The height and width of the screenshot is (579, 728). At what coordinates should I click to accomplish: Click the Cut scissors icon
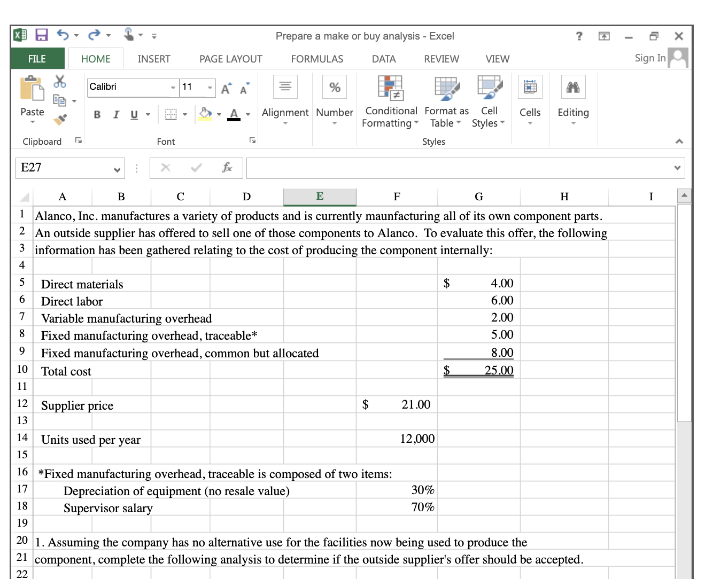coord(60,81)
